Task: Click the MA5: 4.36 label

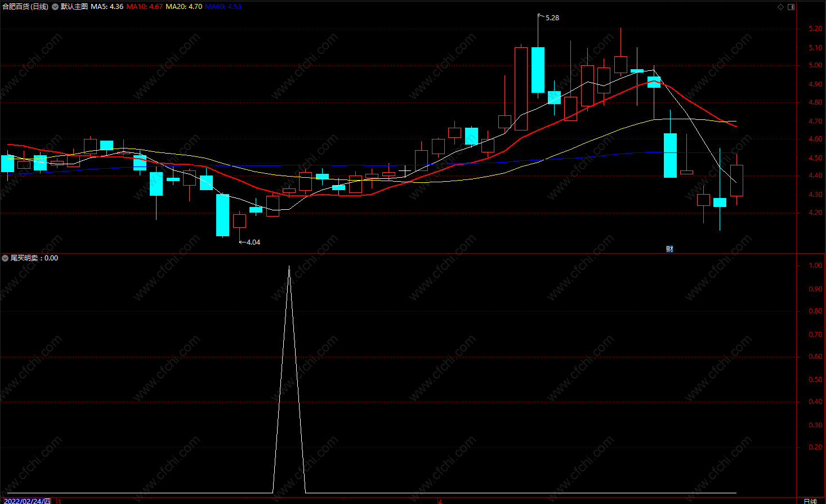Action: click(107, 7)
